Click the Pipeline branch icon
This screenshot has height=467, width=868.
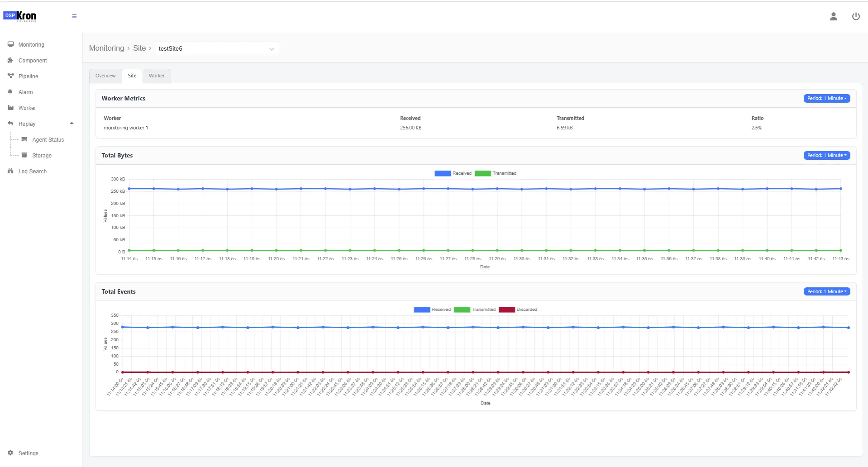point(10,76)
